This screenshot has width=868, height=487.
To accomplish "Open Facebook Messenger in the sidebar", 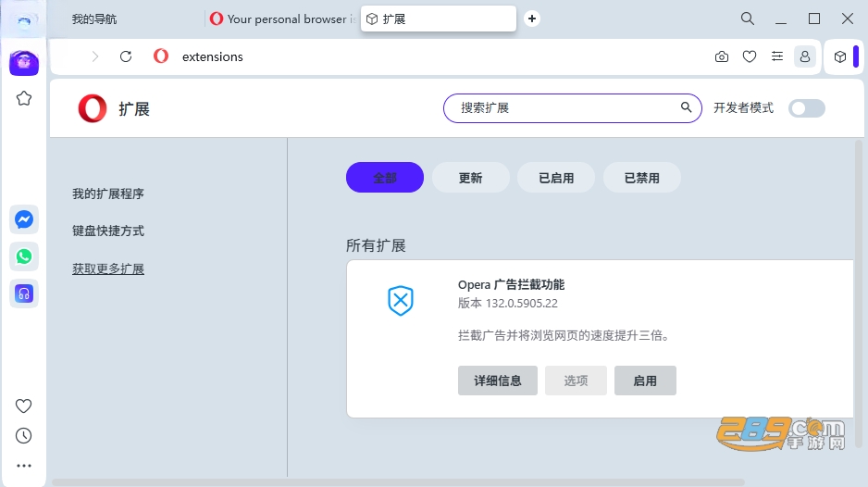I will tap(24, 220).
